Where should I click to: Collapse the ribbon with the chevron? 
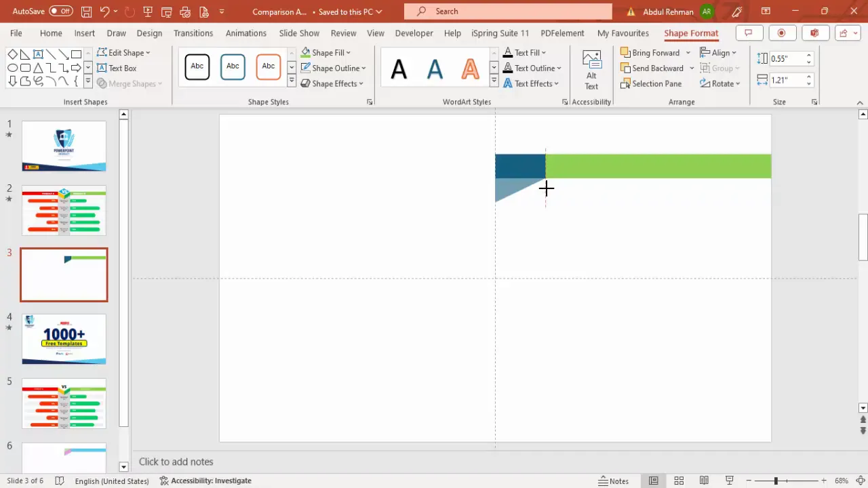pos(861,102)
